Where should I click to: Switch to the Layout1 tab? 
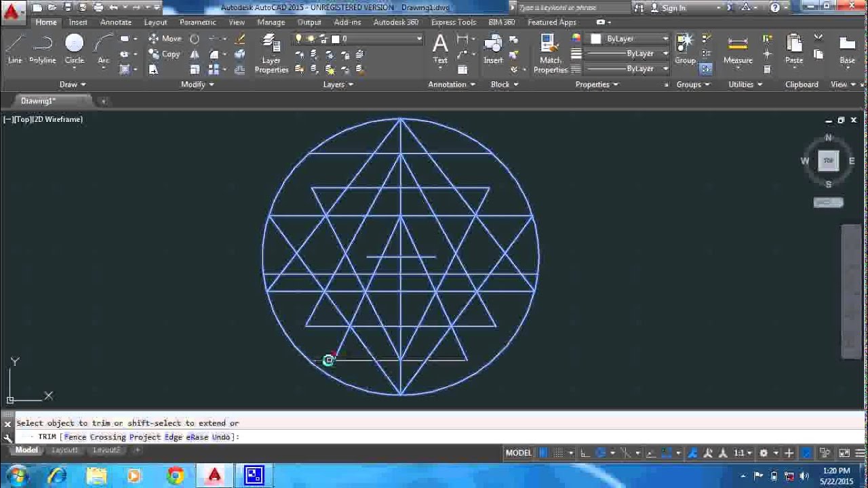[65, 450]
